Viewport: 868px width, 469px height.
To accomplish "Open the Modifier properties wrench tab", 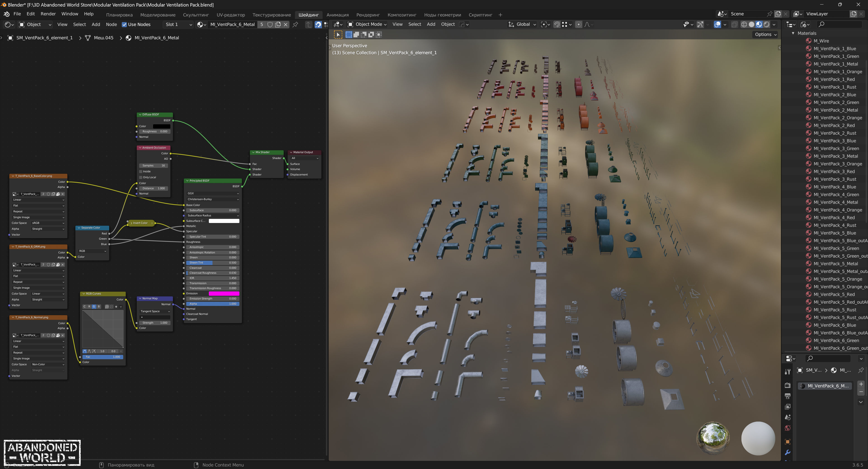I will pyautogui.click(x=788, y=453).
